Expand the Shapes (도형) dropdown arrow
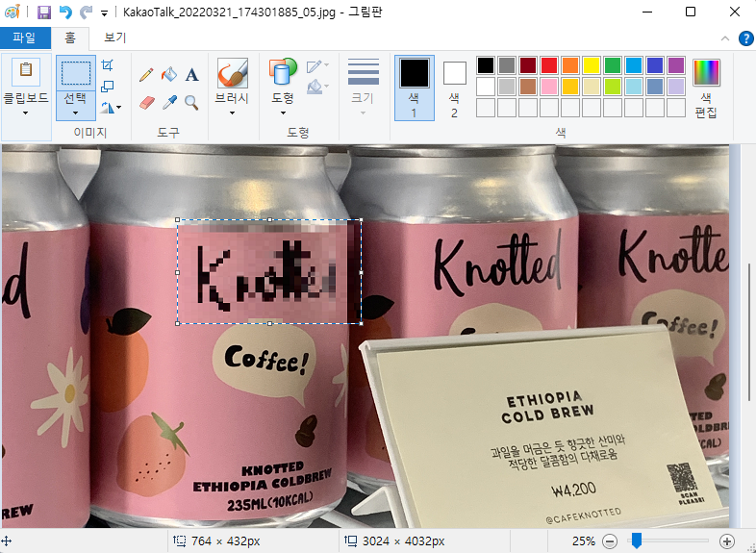756x553 pixels. tap(283, 113)
